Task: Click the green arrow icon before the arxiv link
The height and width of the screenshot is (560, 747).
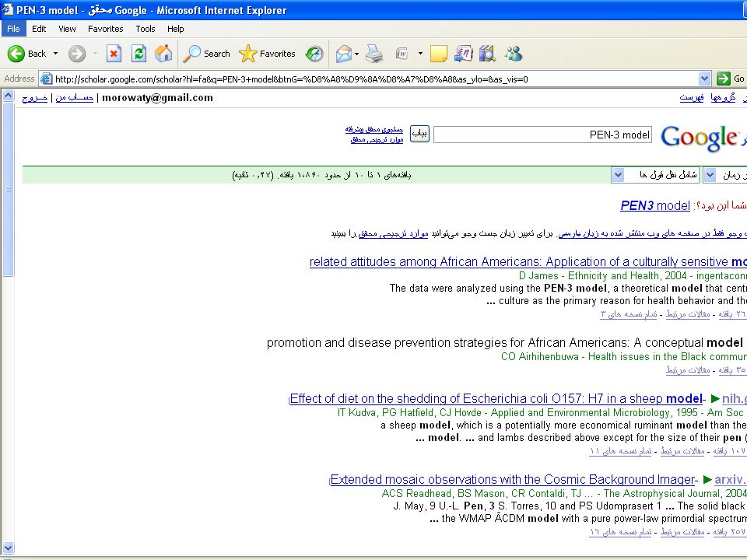Action: pyautogui.click(x=707, y=480)
